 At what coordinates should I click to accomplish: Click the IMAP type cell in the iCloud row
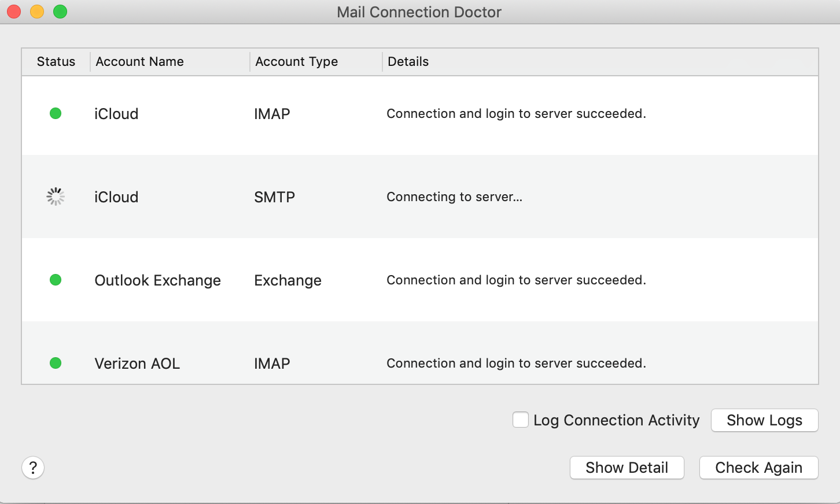tap(272, 114)
